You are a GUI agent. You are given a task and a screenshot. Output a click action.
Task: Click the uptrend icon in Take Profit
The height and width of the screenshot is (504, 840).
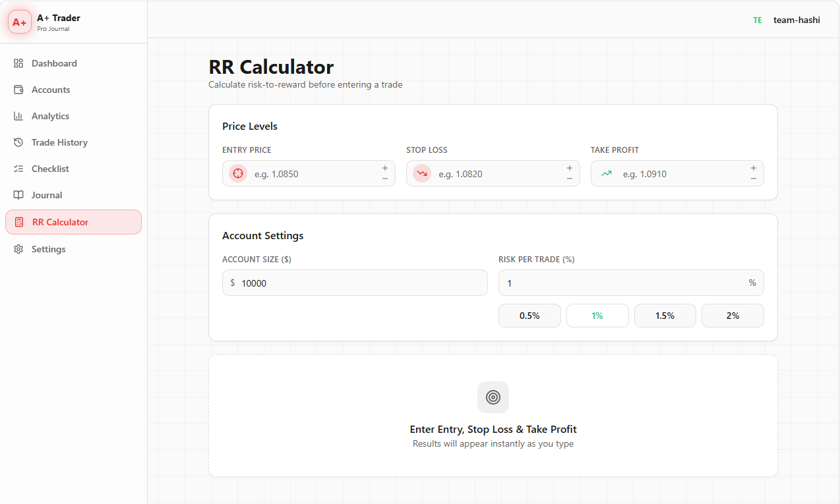607,173
